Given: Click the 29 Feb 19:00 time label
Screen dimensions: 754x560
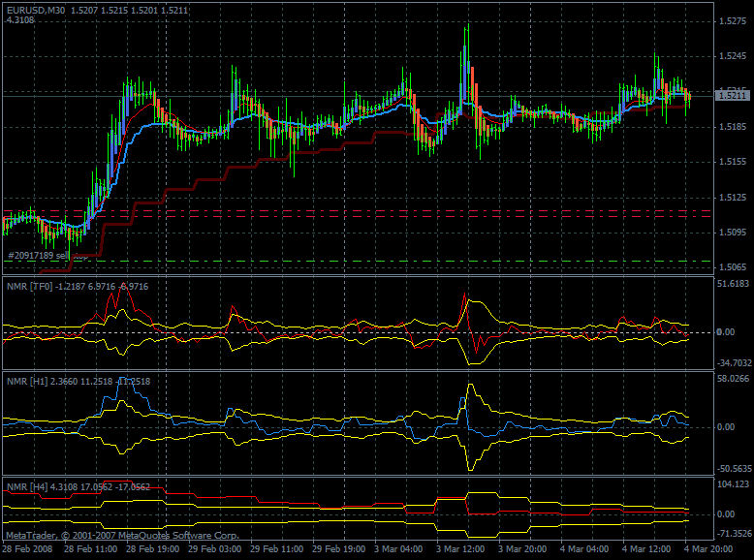Looking at the screenshot, I should pos(338,549).
